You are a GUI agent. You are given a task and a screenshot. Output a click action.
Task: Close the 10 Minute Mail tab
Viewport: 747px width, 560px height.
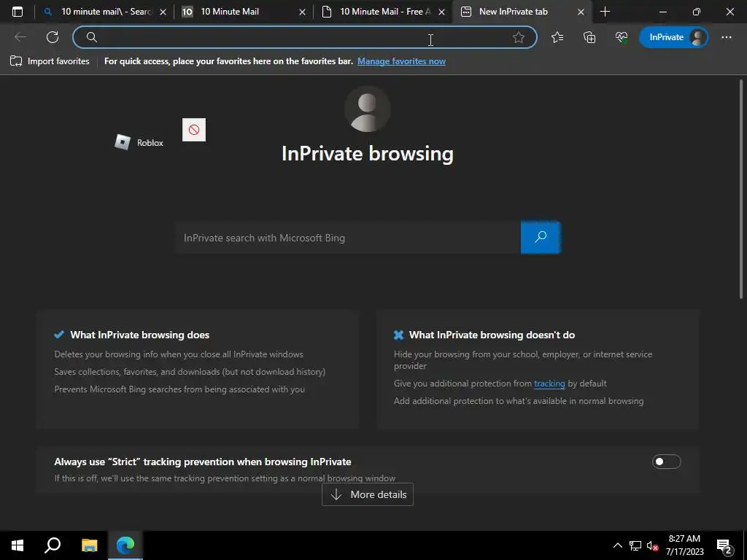tap(302, 12)
